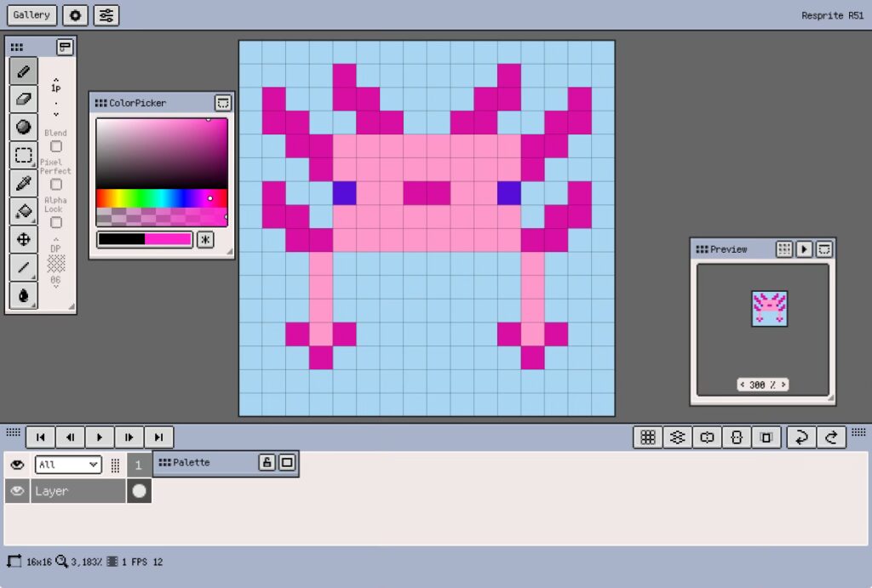Screen dimensions: 872x588
Task: Toggle the canvas grid overlay
Action: 647,437
